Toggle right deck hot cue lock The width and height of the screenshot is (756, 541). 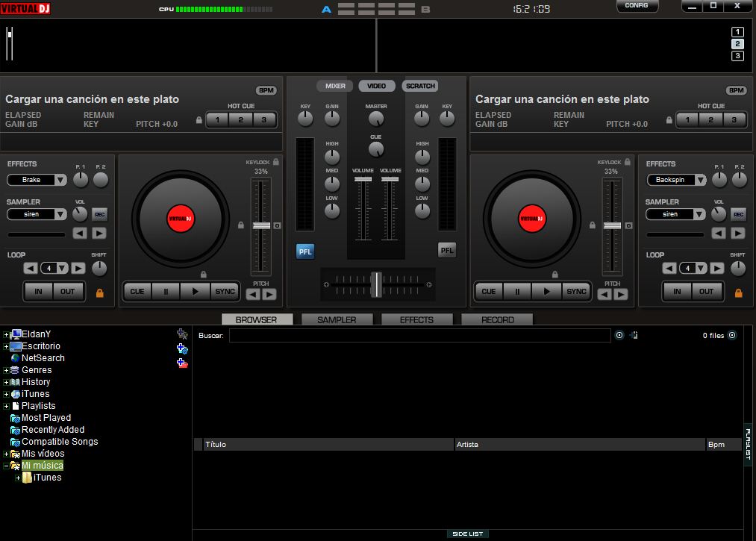point(669,120)
